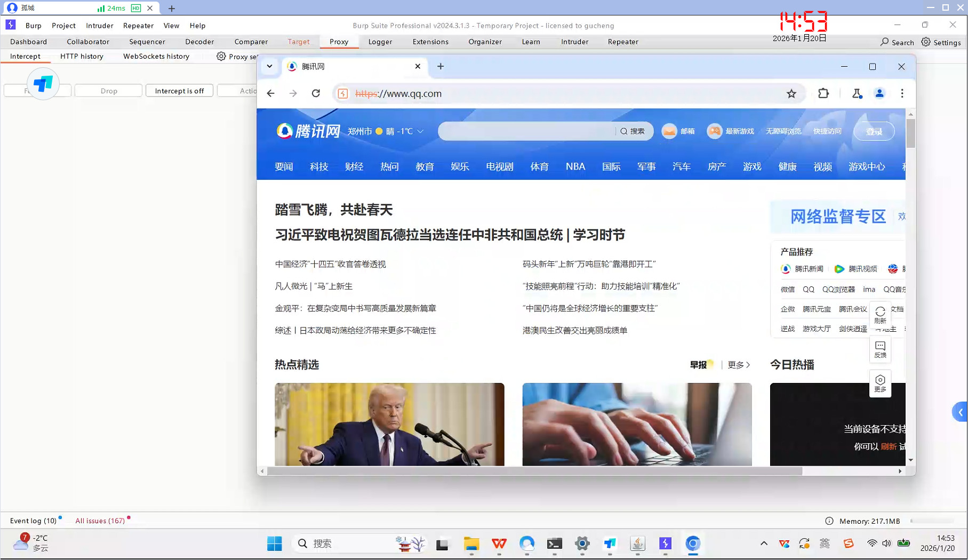Open browser extensions puzzle icon
The image size is (968, 560).
click(x=823, y=93)
